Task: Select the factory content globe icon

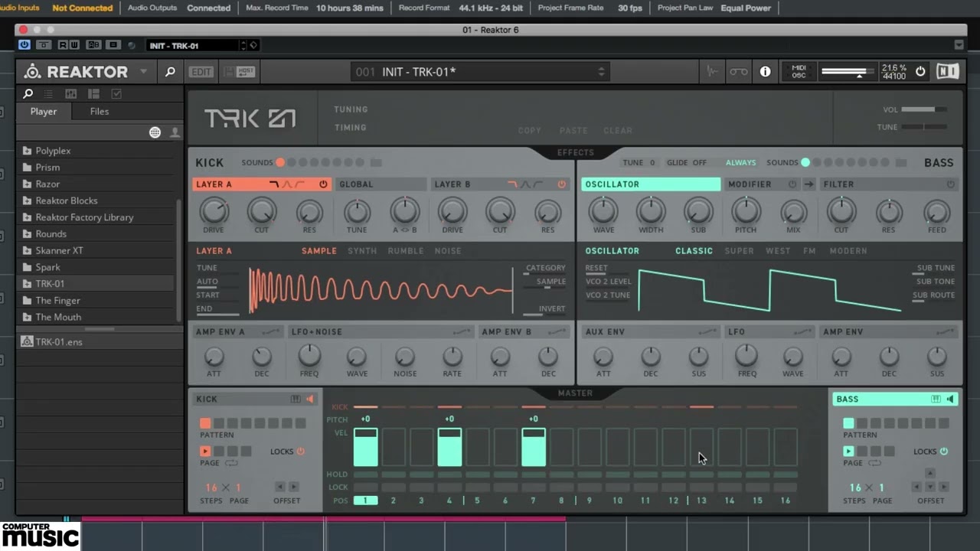Action: pyautogui.click(x=155, y=132)
